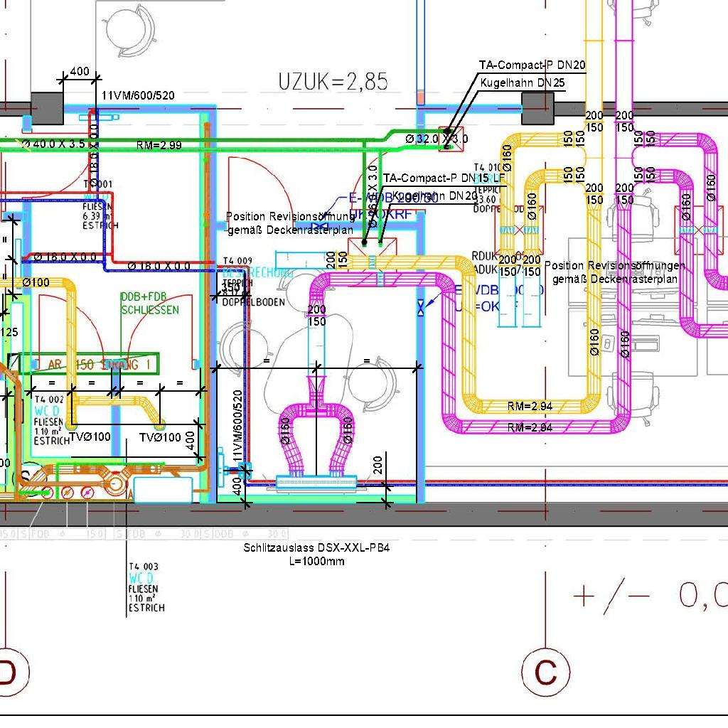
Task: Select the Schlitzauslass slot diffuser symbol
Action: (316, 483)
